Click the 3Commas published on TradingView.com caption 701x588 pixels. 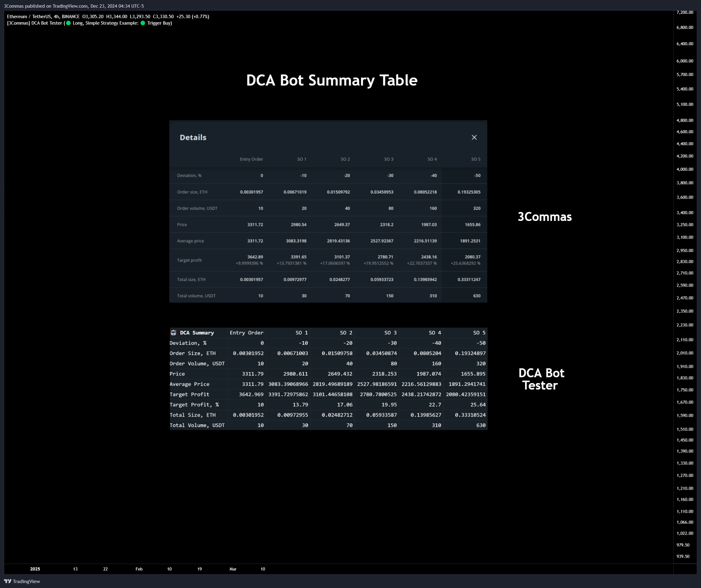pos(74,6)
